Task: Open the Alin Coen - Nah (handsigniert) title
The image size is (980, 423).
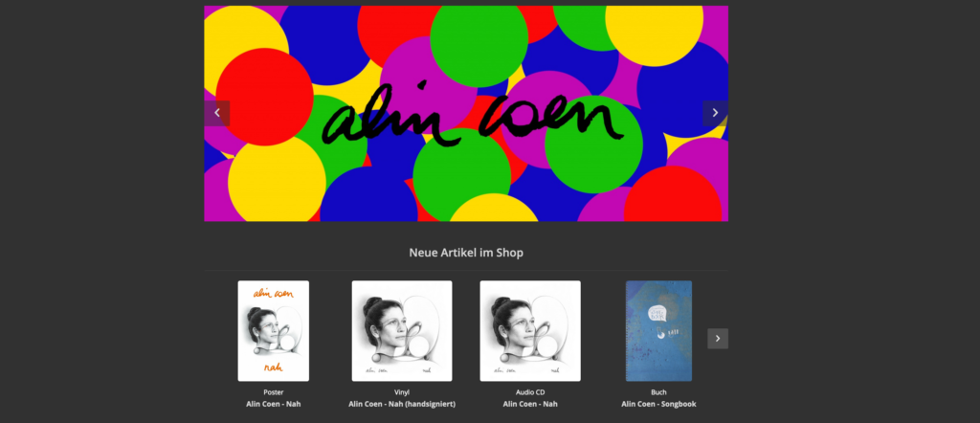Action: click(x=402, y=404)
